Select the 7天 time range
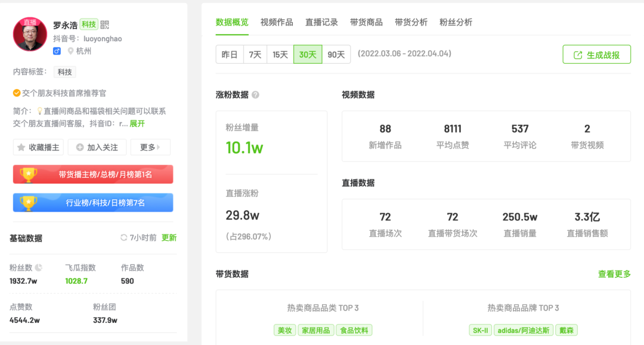Screen dimensions: 644x345 pos(255,54)
